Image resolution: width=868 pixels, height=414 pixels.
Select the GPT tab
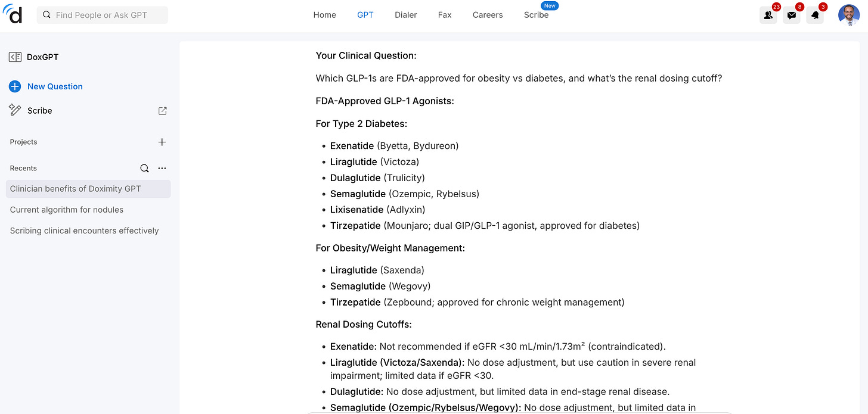(365, 15)
